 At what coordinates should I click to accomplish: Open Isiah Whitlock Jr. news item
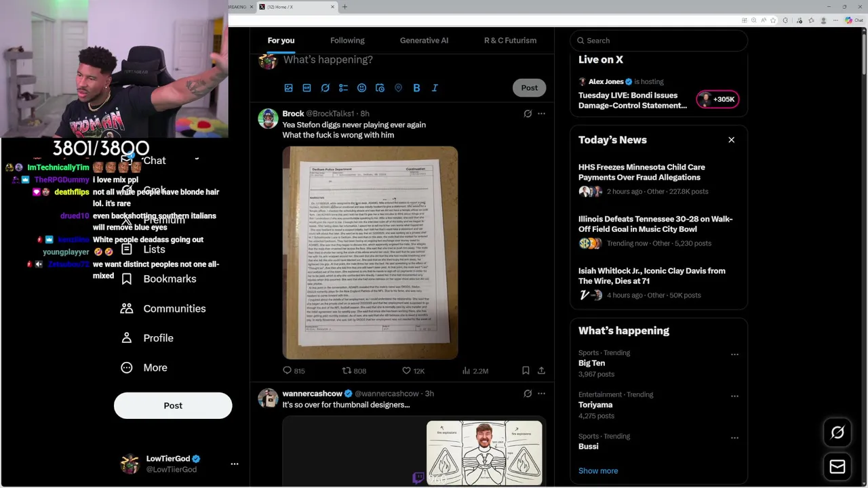(658, 283)
